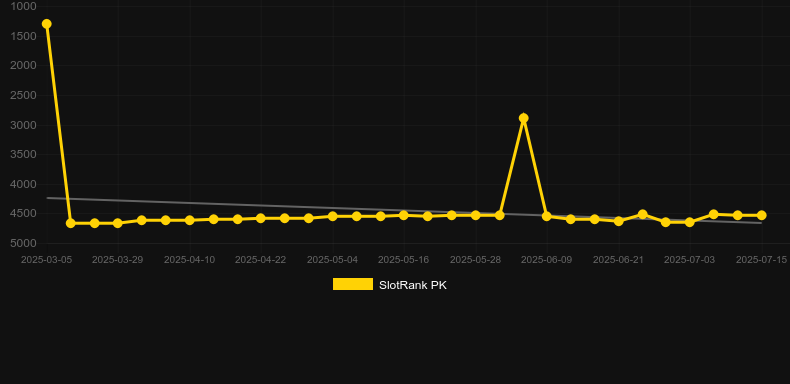Click the data point above 2025-07-03
Screen dimensions: 790x384
pyautogui.click(x=690, y=222)
